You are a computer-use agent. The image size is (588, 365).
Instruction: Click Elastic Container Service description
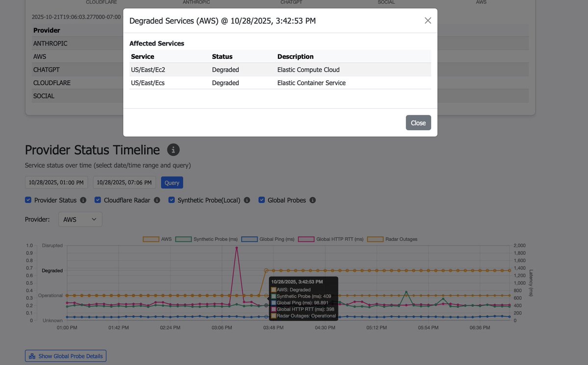312,83
